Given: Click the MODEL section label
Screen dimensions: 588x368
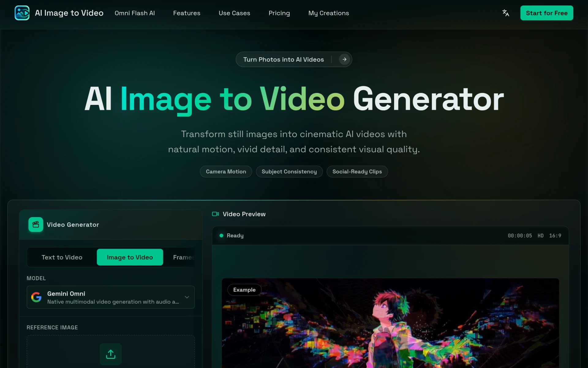Looking at the screenshot, I should [x=36, y=278].
